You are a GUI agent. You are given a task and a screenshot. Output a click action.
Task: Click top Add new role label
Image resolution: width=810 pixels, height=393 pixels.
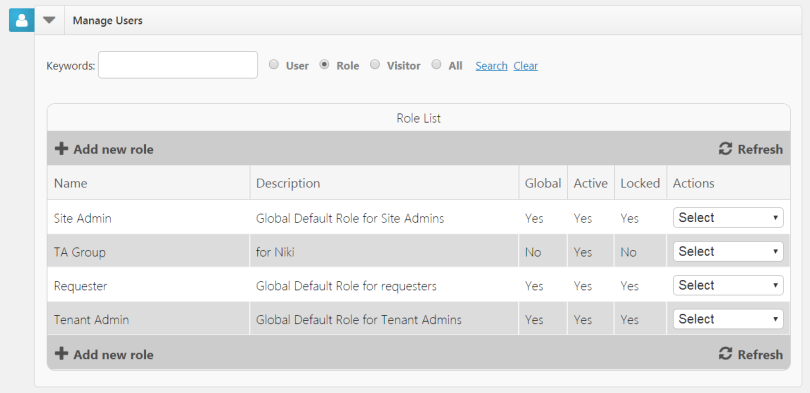coord(113,150)
